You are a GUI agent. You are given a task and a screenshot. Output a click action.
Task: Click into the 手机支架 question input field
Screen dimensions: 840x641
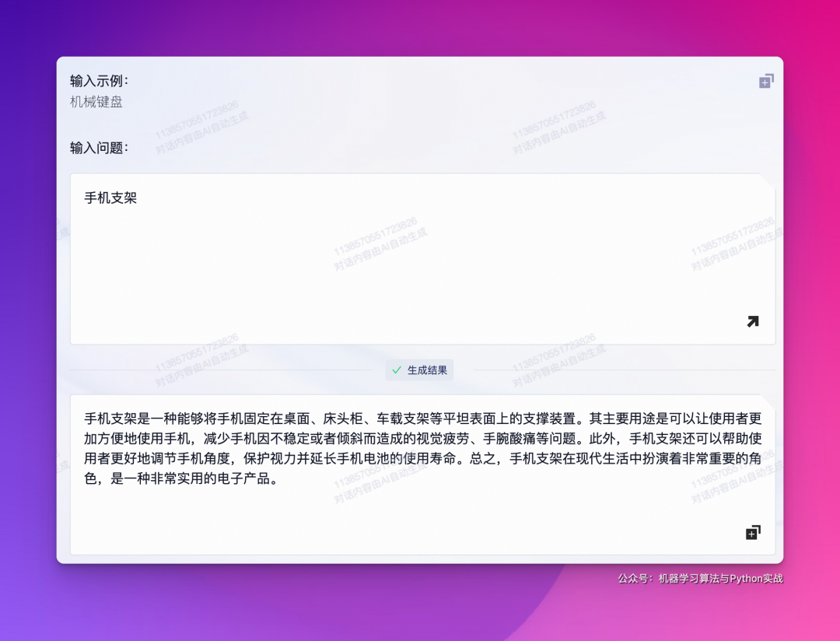point(422,259)
